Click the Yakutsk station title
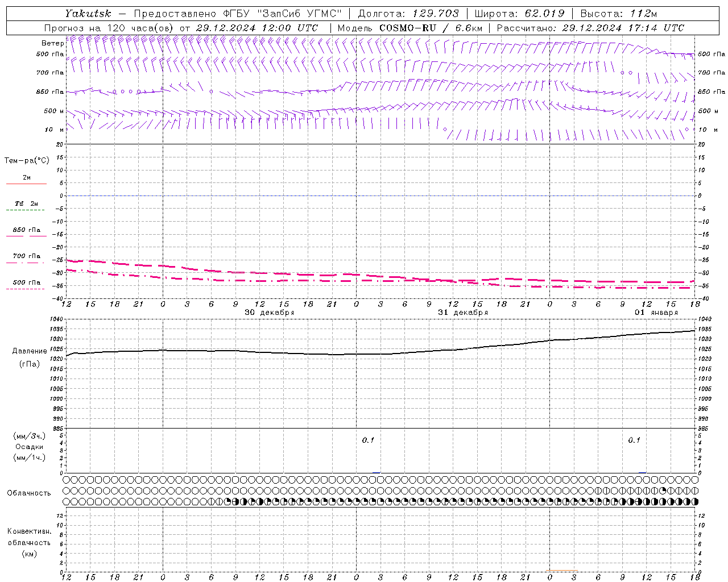This screenshot has width=728, height=582. pos(88,13)
